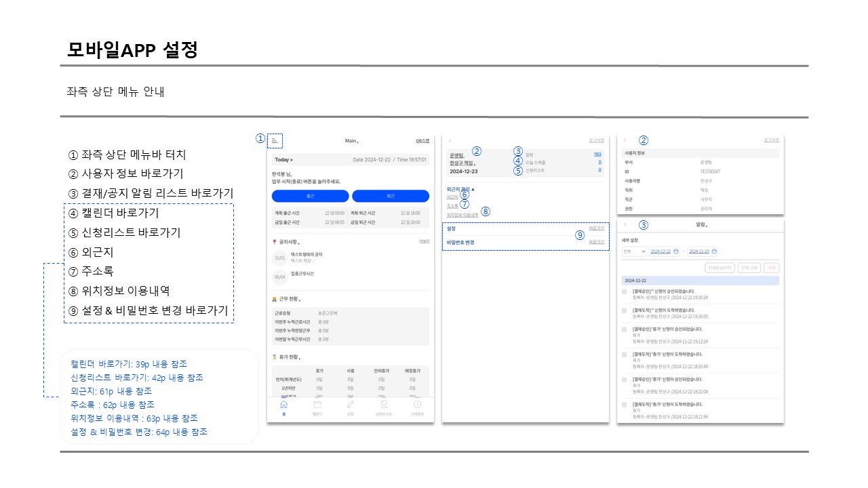
Task: Open the hamburger menu on Main screen
Action: [275, 141]
